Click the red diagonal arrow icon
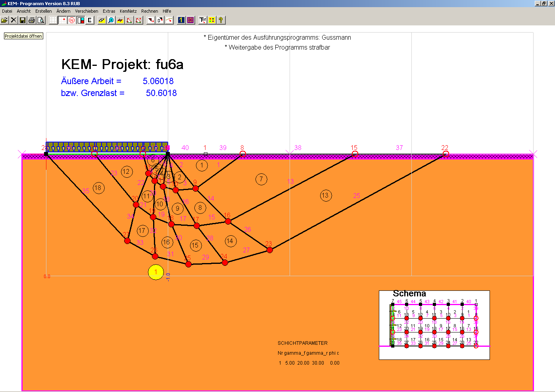 tap(151, 20)
